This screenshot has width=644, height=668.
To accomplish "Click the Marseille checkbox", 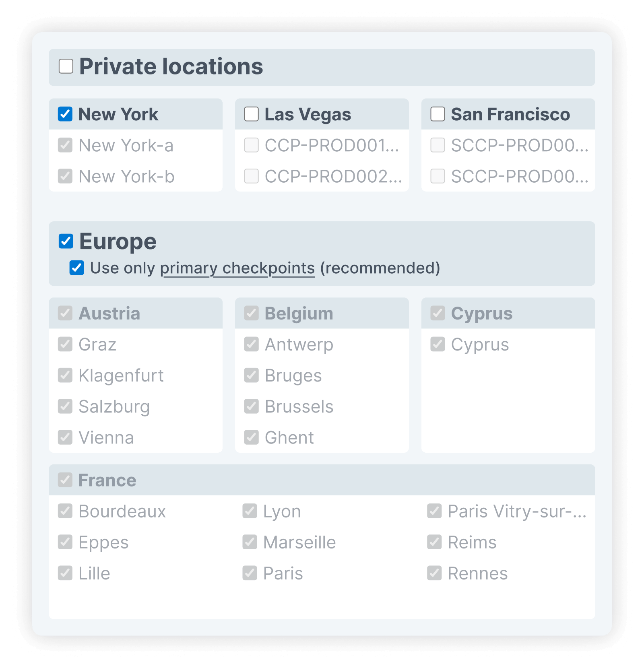I will tap(250, 542).
